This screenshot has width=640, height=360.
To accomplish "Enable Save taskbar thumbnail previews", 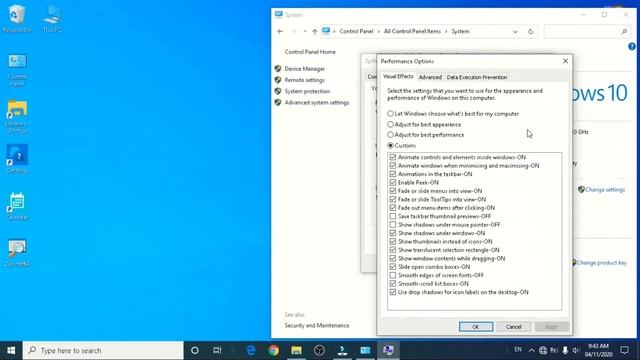I will coord(393,216).
